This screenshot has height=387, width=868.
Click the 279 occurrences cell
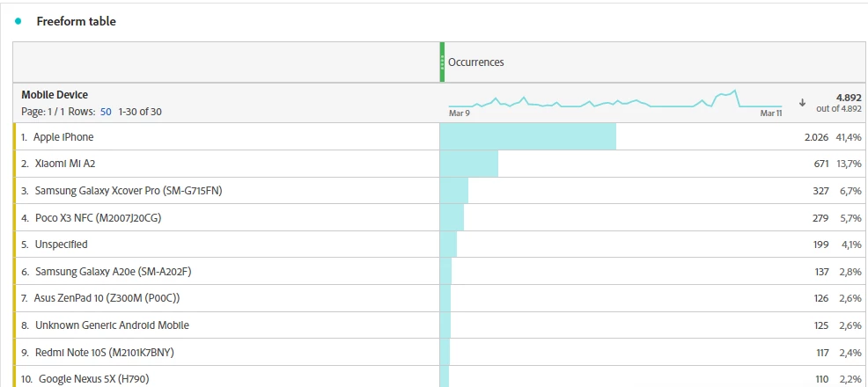coord(821,218)
